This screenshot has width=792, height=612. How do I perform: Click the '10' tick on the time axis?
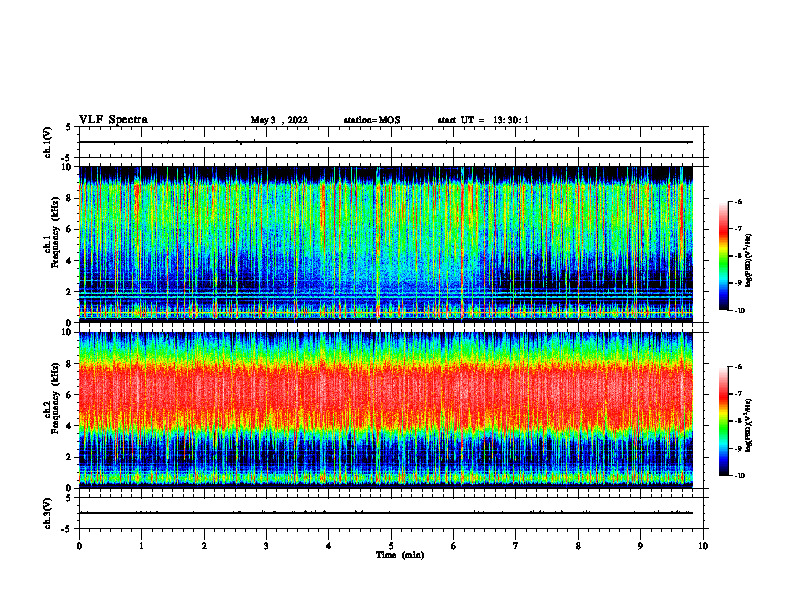pos(703,546)
